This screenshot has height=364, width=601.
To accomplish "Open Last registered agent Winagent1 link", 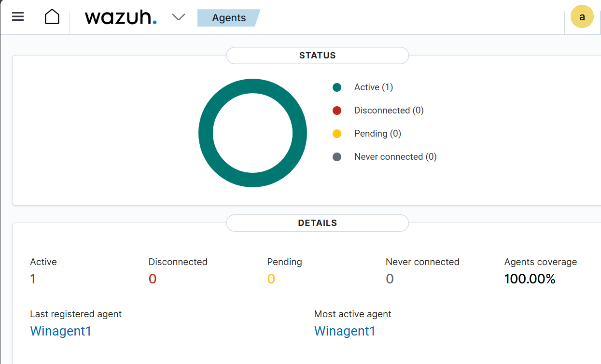I will click(61, 331).
